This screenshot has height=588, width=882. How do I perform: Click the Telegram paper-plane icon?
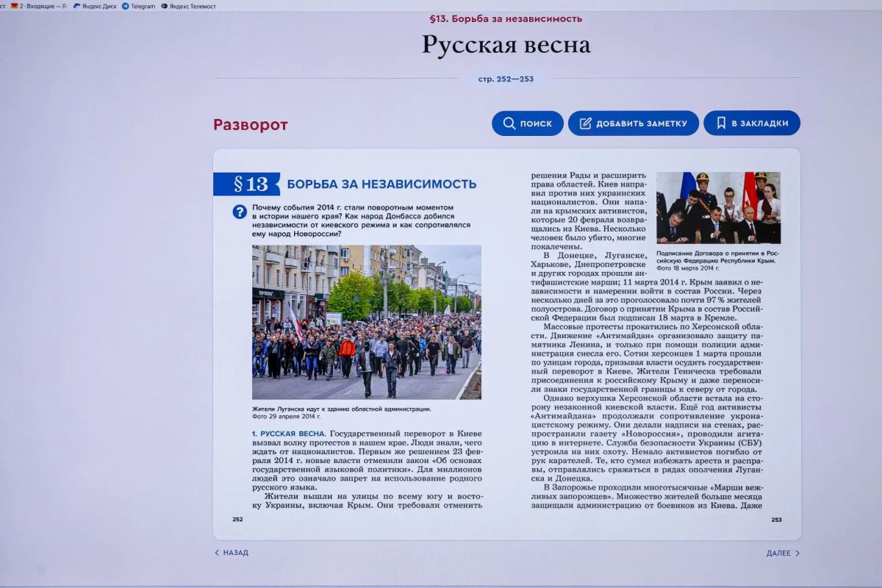(x=126, y=6)
